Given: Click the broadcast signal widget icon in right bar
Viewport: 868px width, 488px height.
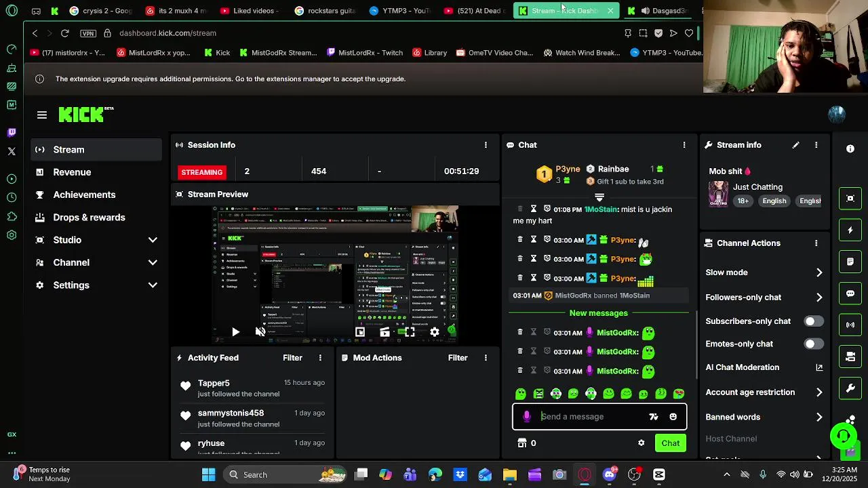Looking at the screenshot, I should [850, 325].
